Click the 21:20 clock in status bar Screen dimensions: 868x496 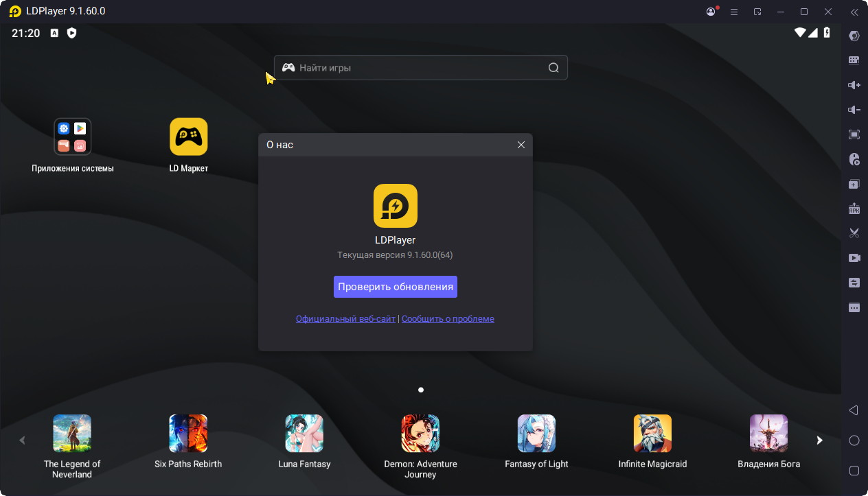(26, 33)
